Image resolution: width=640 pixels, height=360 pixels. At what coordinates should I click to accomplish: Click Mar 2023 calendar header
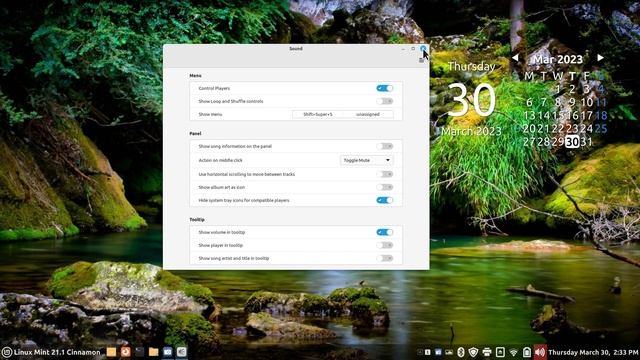point(558,60)
